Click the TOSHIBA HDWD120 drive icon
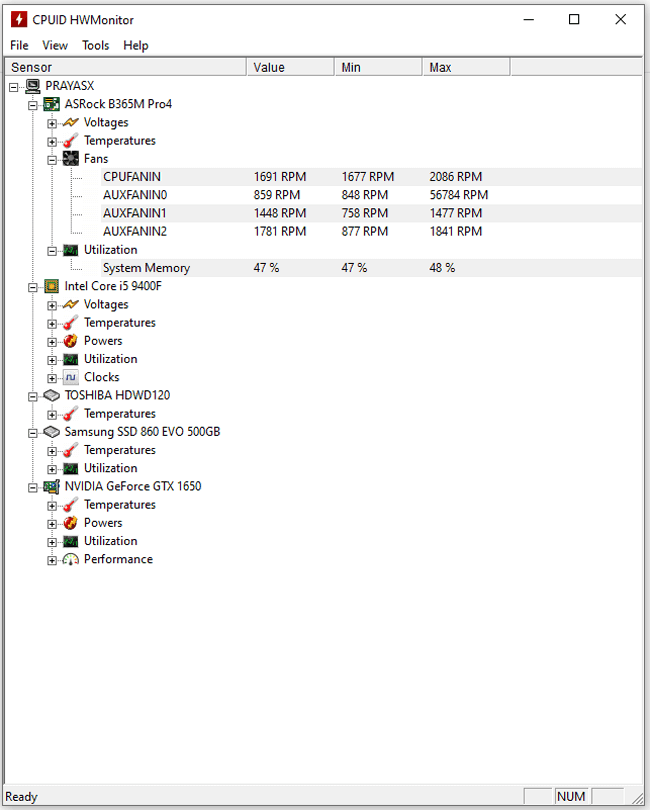Screen dimensions: 650x810 point(52,396)
